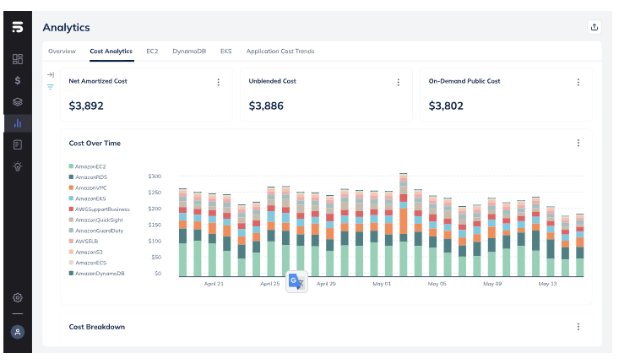Click the lightbulb recommendations icon
The height and width of the screenshot is (364, 619).
point(17,166)
